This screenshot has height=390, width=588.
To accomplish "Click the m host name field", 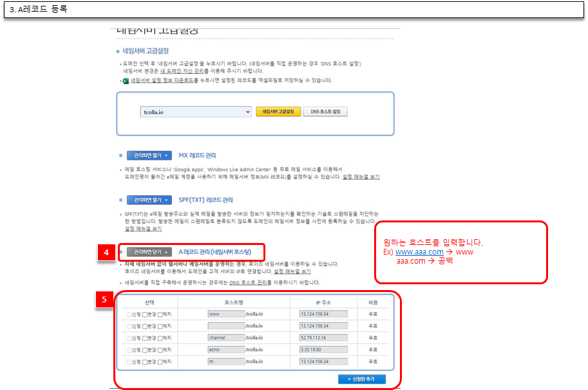I will pos(227,362).
